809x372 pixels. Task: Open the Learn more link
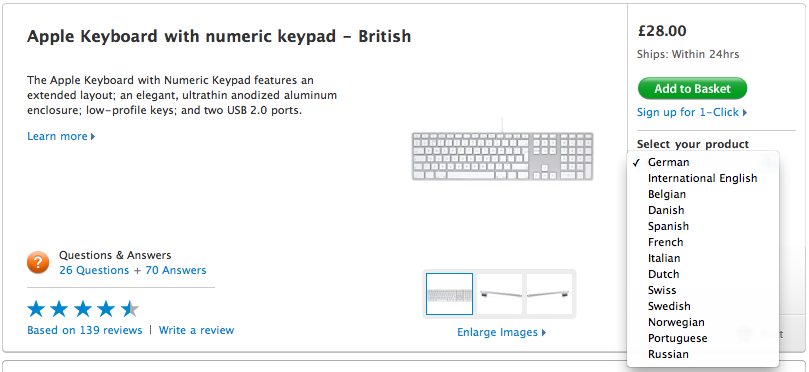(61, 136)
